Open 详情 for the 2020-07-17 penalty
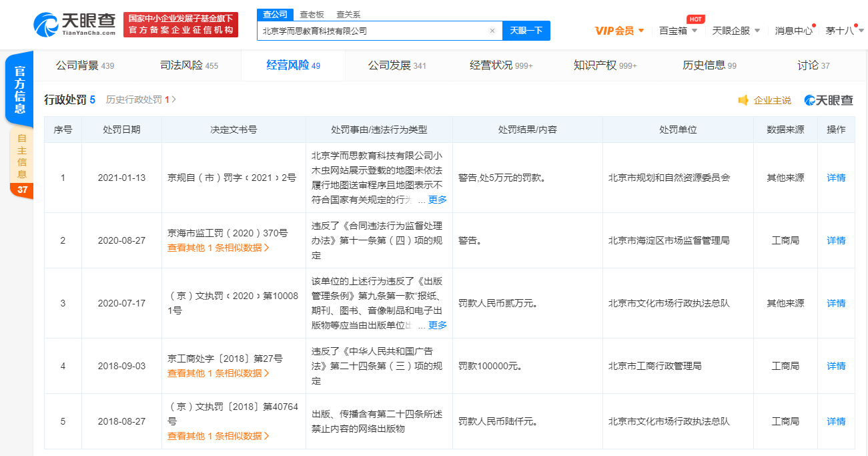Screen dimensions: 868x456 coord(836,303)
